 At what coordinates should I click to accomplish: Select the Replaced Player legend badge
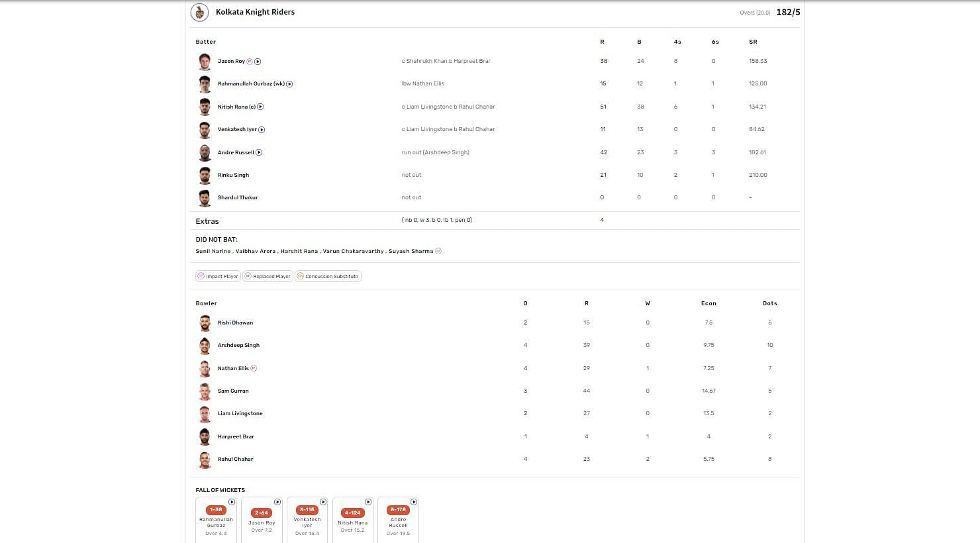(268, 276)
